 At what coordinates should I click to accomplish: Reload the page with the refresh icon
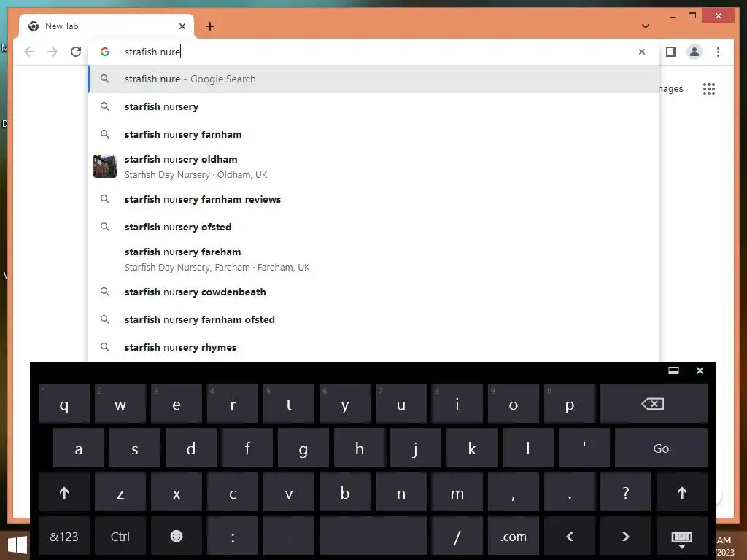76,52
